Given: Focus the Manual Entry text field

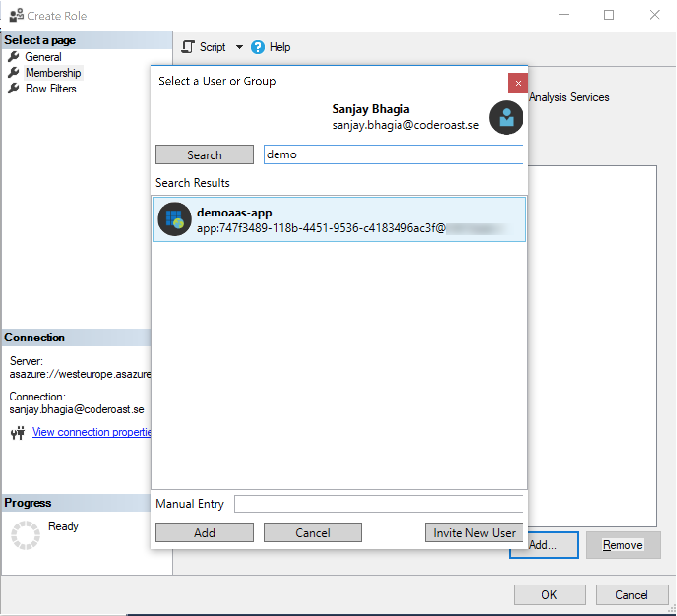Looking at the screenshot, I should (379, 504).
